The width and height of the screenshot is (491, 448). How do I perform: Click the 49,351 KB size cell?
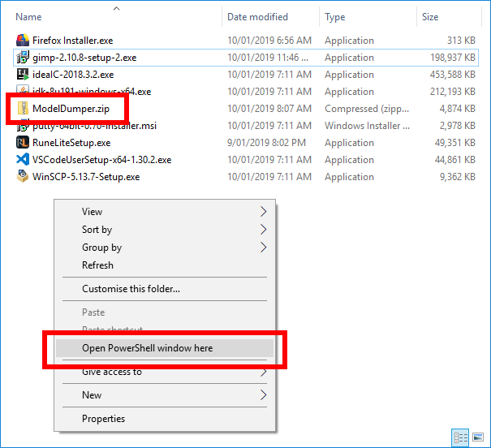tap(455, 143)
